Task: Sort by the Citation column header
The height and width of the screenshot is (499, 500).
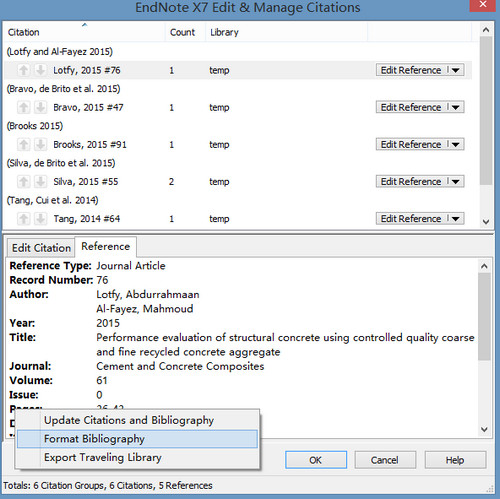Action: click(x=85, y=32)
